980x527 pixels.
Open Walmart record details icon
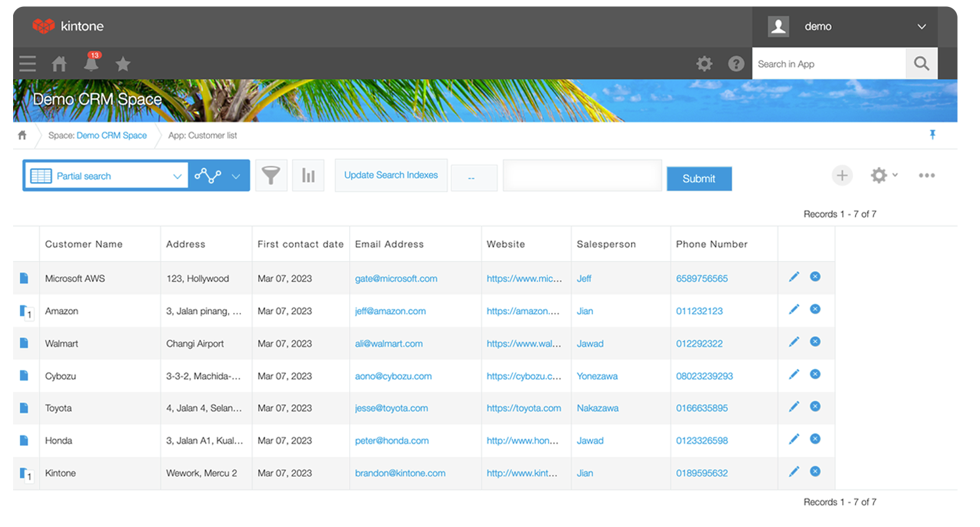tap(24, 343)
